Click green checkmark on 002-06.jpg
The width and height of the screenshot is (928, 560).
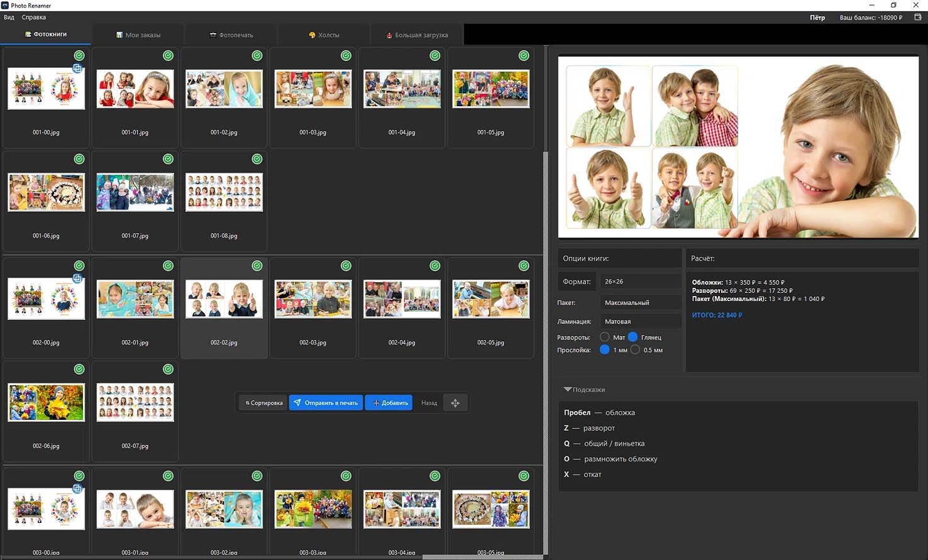coord(79,369)
